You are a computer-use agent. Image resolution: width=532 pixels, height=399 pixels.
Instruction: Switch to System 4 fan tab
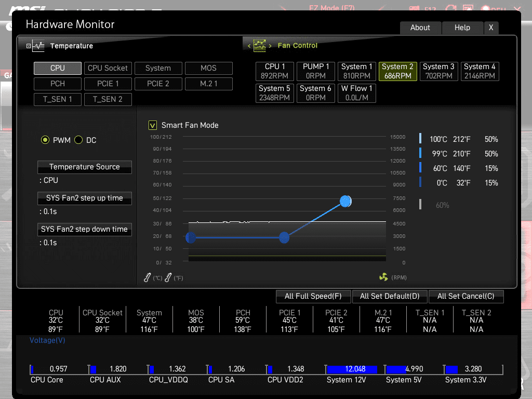(480, 71)
